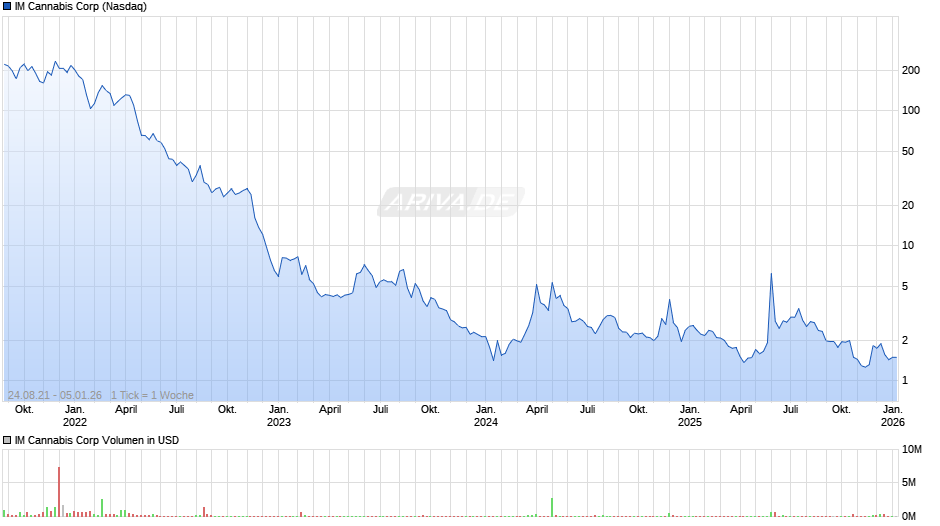Click the sharp price spike peak in mid-2025
Image resolution: width=940 pixels, height=526 pixels.
point(771,274)
